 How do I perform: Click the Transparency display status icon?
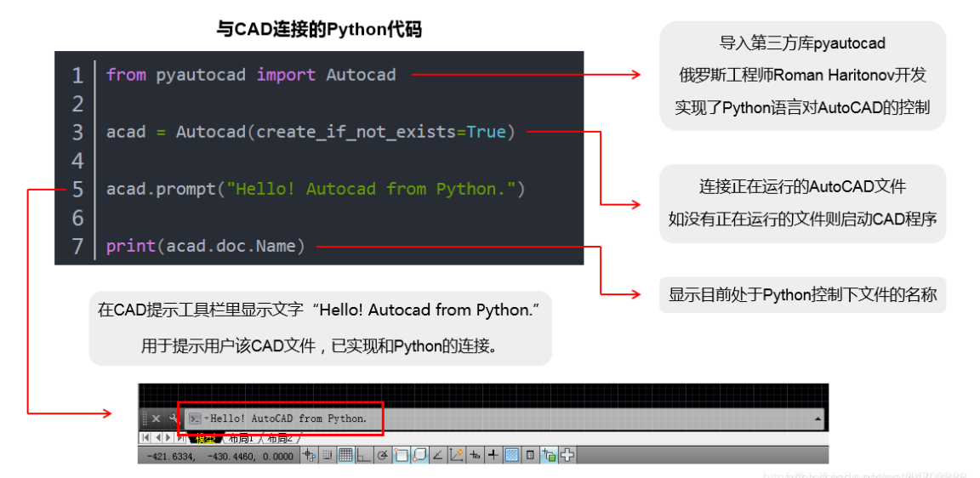pyautogui.click(x=511, y=456)
